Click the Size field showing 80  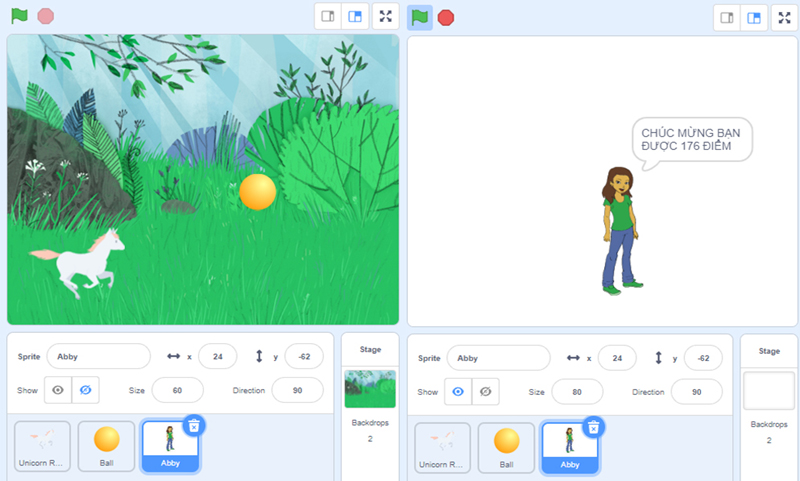(x=577, y=392)
